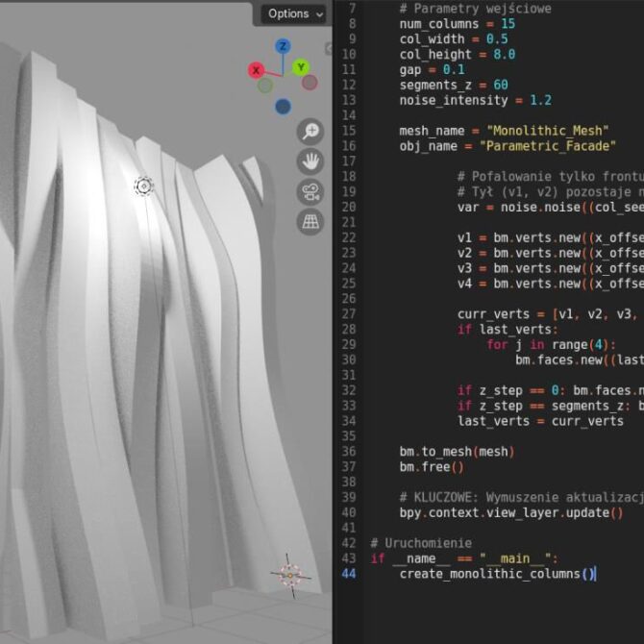Click line number 44 in text editor
Image resolution: width=644 pixels, height=644 pixels.
[x=349, y=574]
